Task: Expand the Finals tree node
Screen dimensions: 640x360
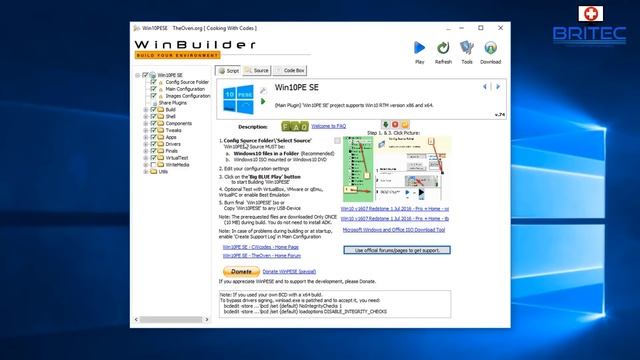Action: click(x=146, y=151)
